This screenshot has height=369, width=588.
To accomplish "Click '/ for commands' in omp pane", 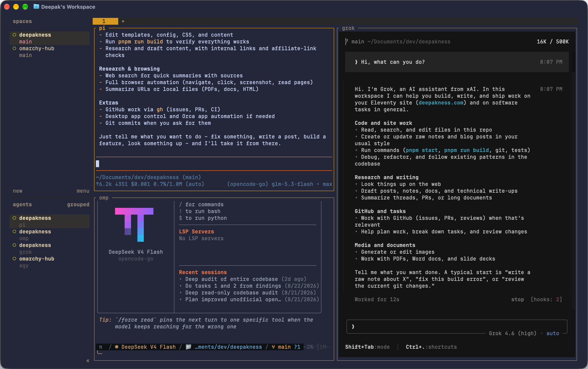I will (x=201, y=205).
